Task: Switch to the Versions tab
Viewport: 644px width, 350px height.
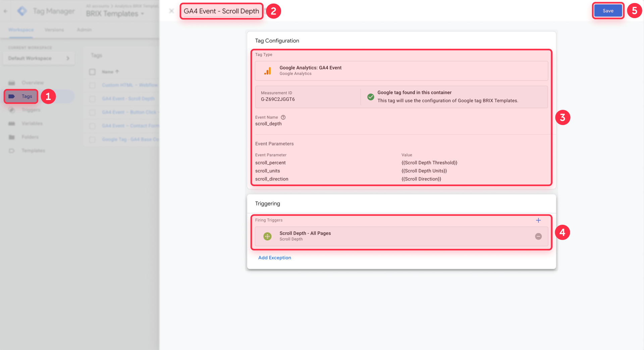Action: click(54, 30)
